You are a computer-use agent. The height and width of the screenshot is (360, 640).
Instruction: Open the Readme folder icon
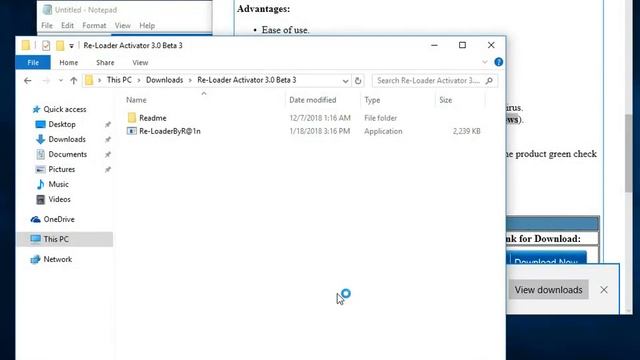(x=131, y=118)
